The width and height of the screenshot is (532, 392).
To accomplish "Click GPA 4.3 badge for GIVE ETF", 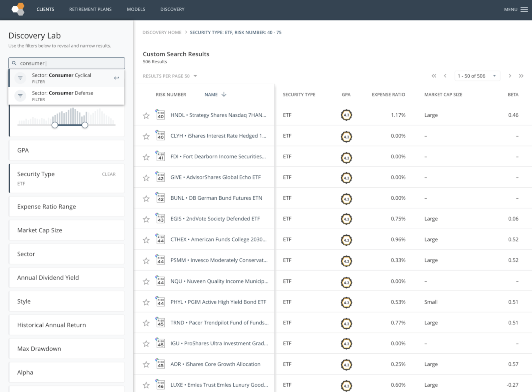I will click(x=346, y=178).
